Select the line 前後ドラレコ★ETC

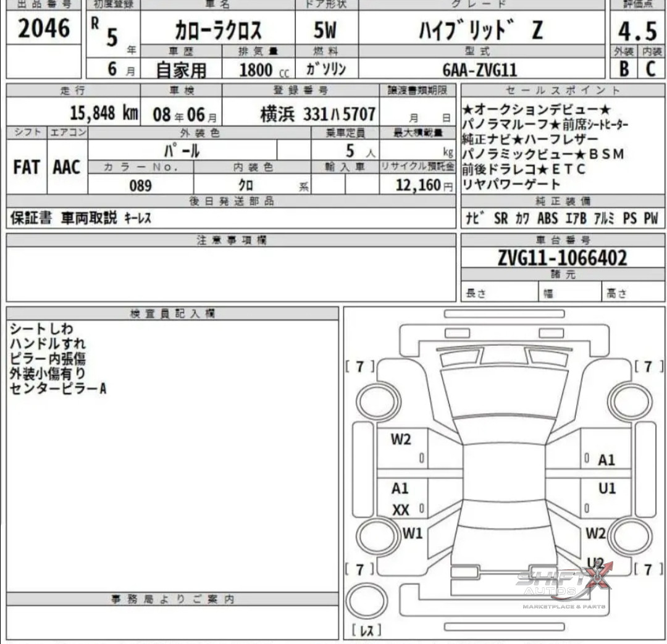(x=524, y=169)
